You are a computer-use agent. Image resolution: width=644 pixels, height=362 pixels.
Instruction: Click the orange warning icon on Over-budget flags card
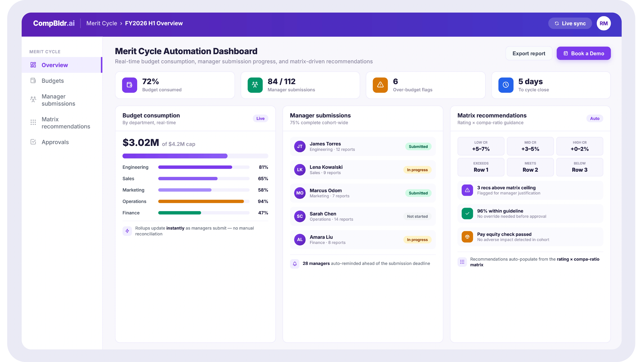click(x=380, y=85)
